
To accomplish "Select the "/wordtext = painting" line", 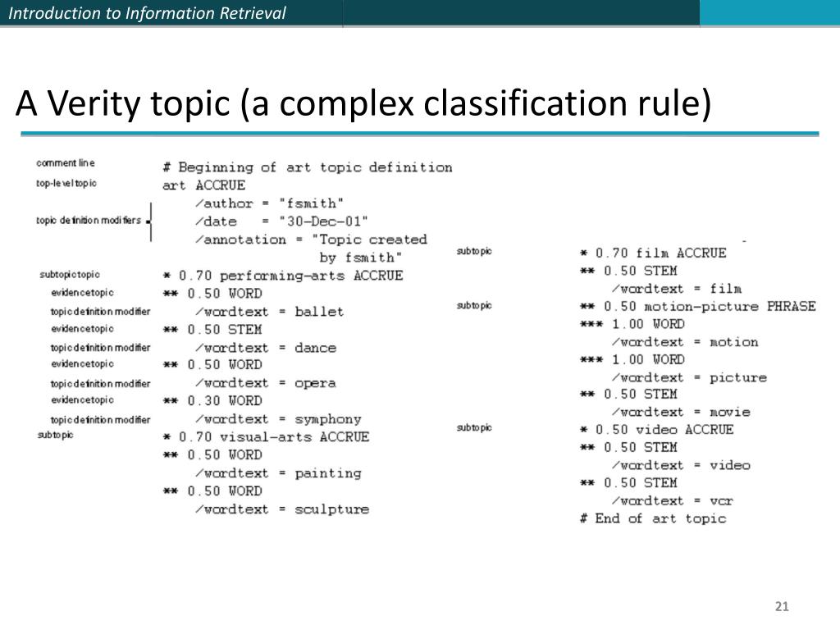I will tap(279, 473).
